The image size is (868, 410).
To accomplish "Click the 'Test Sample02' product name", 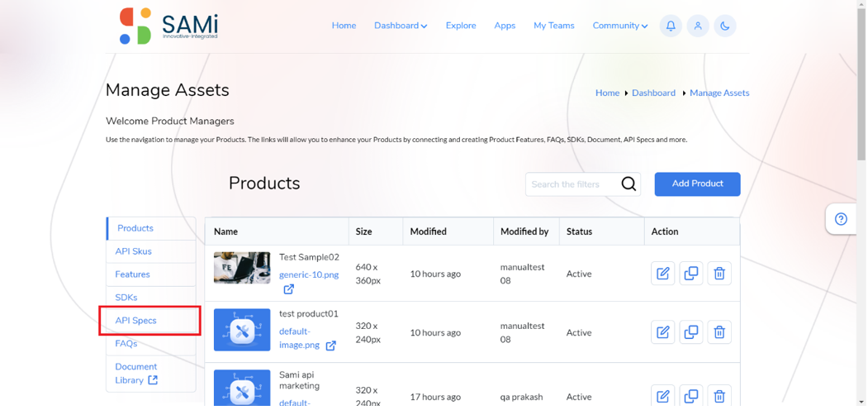I will (309, 257).
